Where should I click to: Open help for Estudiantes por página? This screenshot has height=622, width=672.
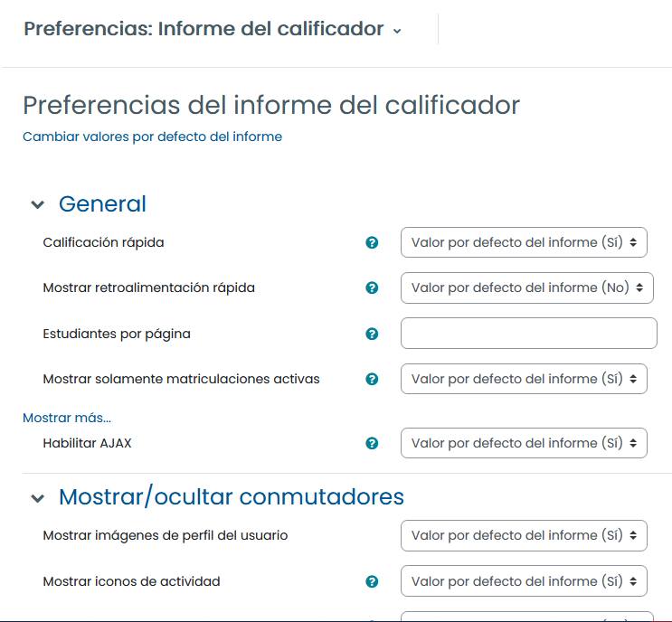point(372,334)
